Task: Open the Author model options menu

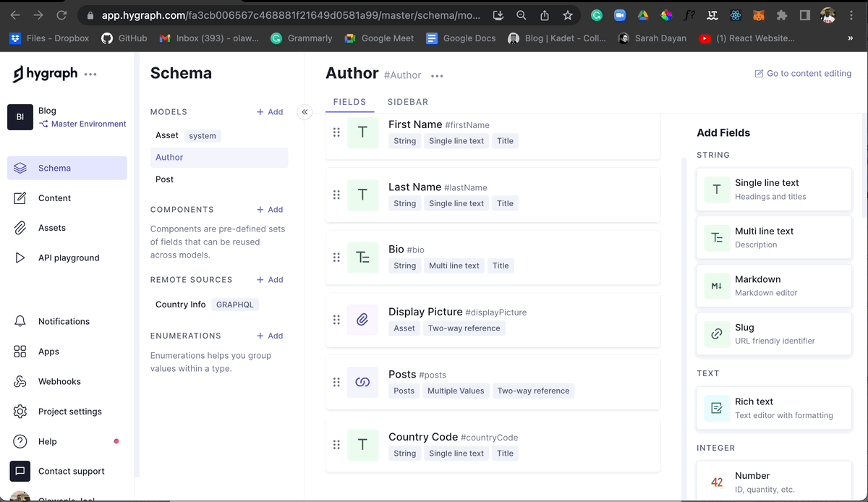Action: tap(437, 75)
